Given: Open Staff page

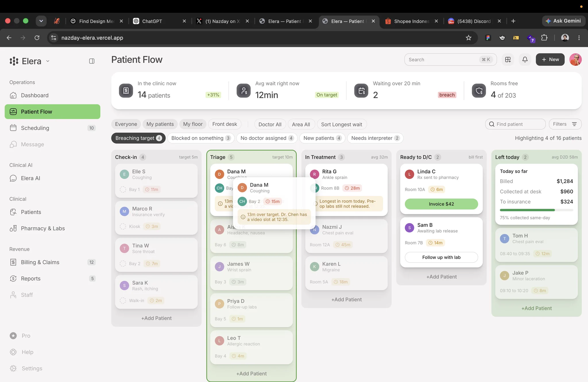Looking at the screenshot, I should [52, 295].
